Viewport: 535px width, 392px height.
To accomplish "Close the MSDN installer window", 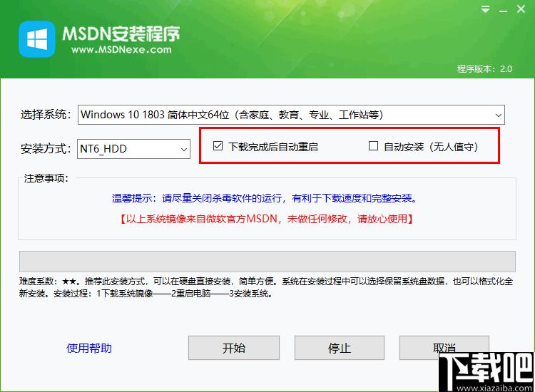I will (521, 9).
